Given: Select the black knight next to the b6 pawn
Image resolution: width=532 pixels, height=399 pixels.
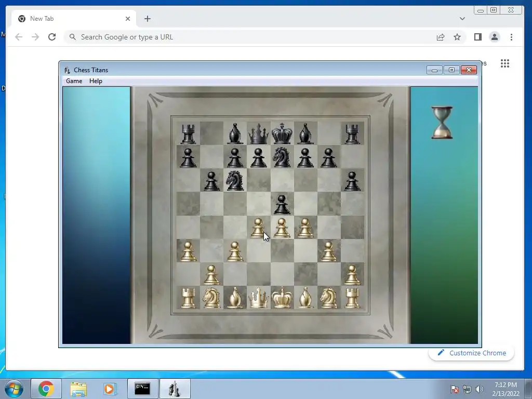Looking at the screenshot, I should pyautogui.click(x=235, y=180).
